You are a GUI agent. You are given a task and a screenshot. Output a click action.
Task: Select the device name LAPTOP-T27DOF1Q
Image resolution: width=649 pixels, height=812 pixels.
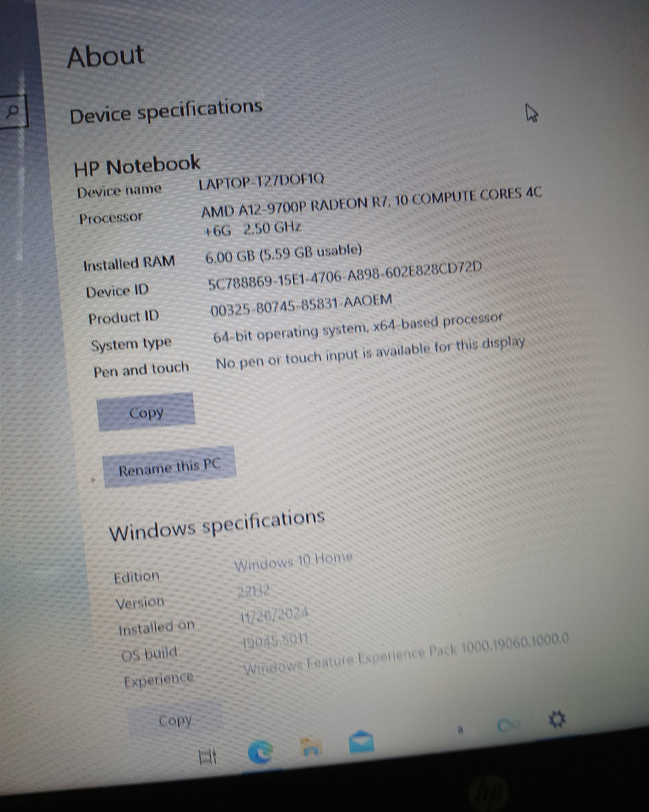coord(261,182)
